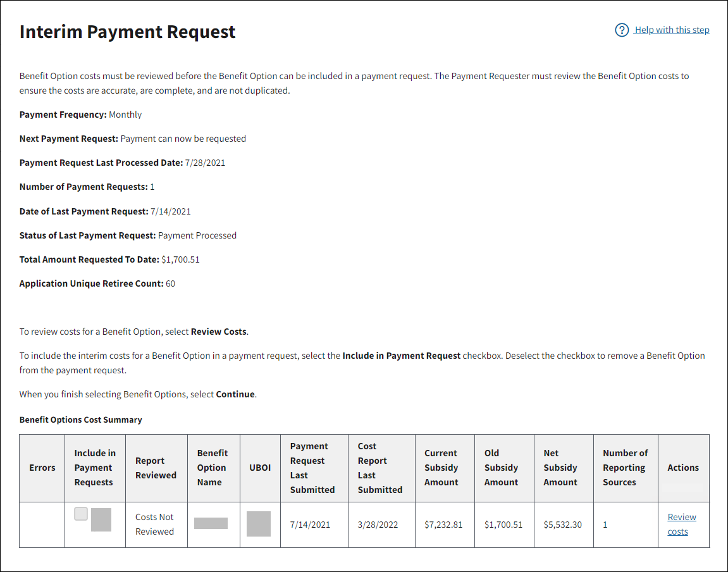Select the Payment Request Last Submitted header
This screenshot has width=728, height=572.
click(x=312, y=468)
